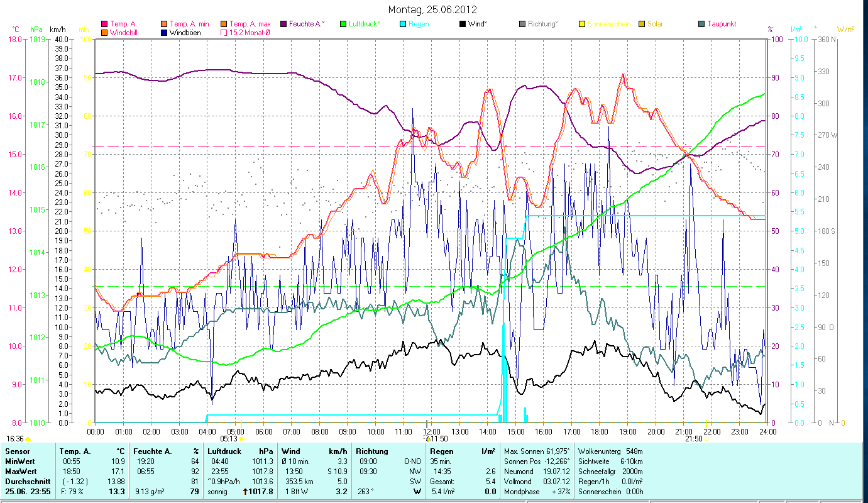Click the absolute humidity 9.13 g/m³

coord(150,492)
